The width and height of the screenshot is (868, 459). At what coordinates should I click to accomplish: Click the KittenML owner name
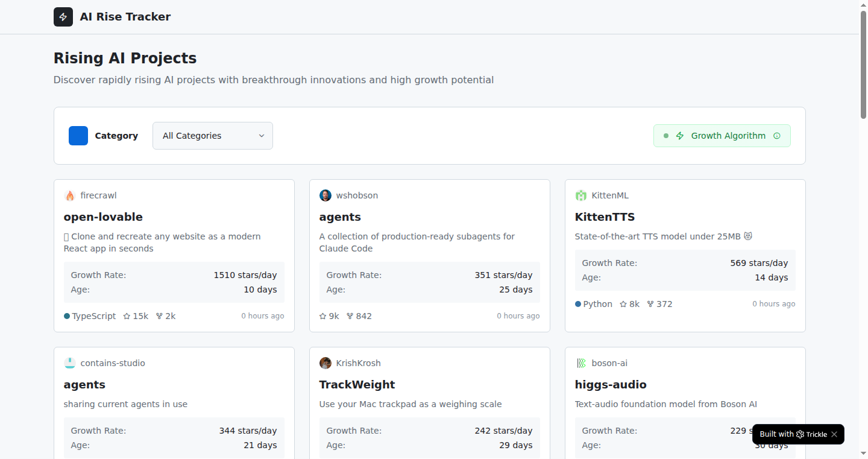click(610, 195)
